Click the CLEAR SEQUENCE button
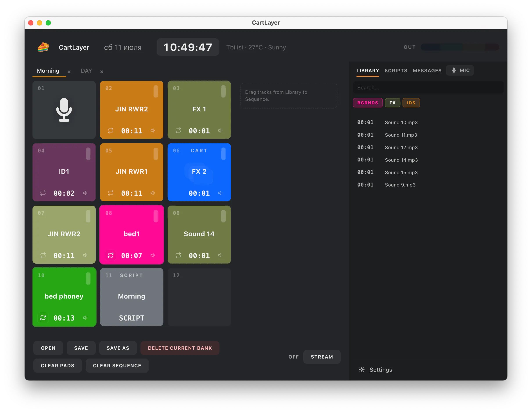Screen dimensions: 532x413 tap(117, 366)
